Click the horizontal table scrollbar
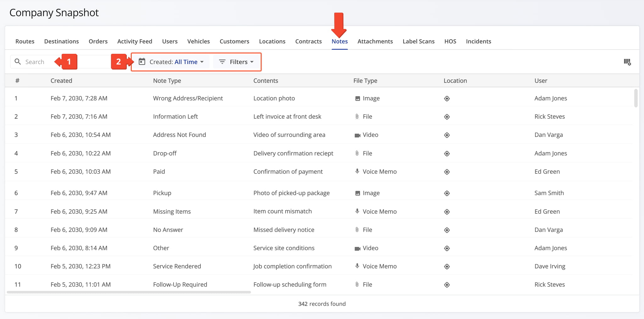Viewport: 644px width, 319px height. [x=129, y=292]
